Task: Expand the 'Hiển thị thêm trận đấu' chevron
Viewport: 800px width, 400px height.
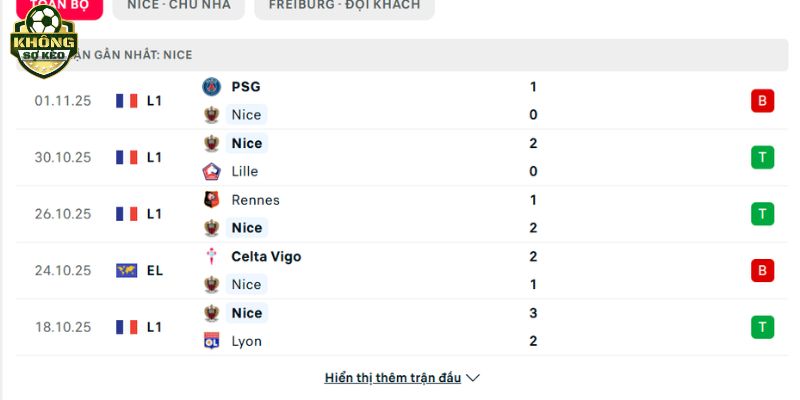Action: coord(474,378)
